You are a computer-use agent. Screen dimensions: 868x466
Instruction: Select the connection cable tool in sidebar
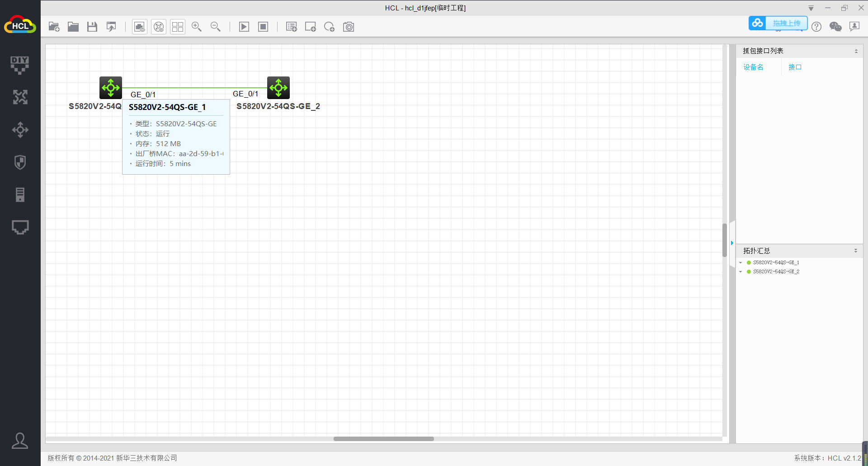20,227
